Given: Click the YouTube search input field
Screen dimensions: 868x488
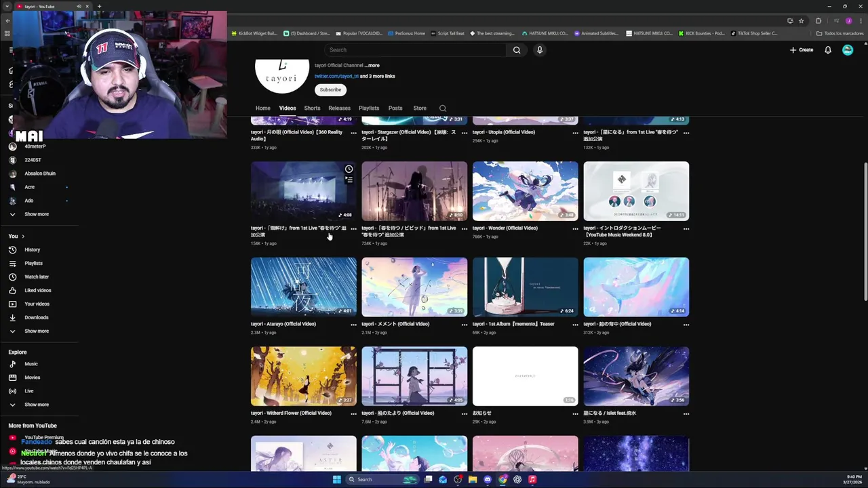Looking at the screenshot, I should point(415,49).
